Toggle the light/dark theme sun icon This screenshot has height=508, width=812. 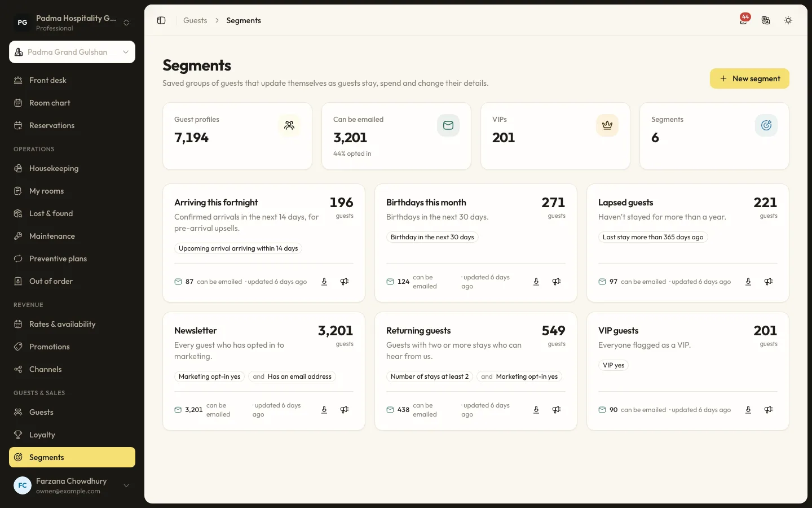click(788, 20)
